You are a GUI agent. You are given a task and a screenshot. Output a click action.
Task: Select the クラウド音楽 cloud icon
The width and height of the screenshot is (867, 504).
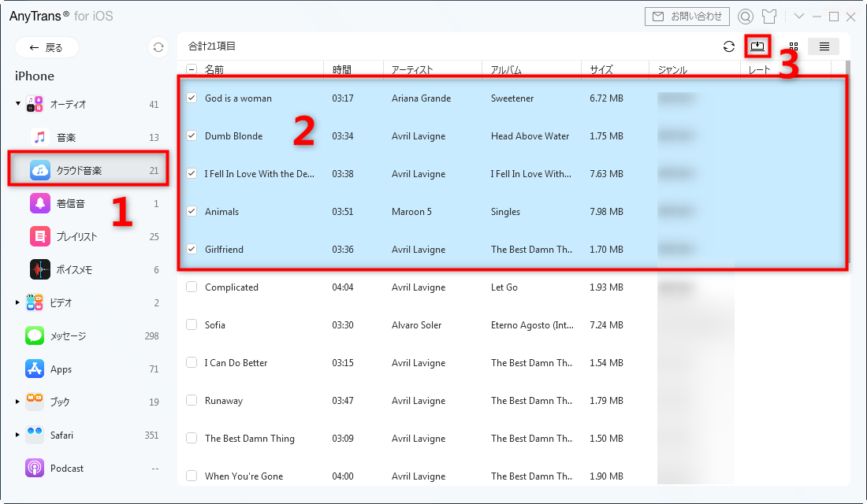40,170
